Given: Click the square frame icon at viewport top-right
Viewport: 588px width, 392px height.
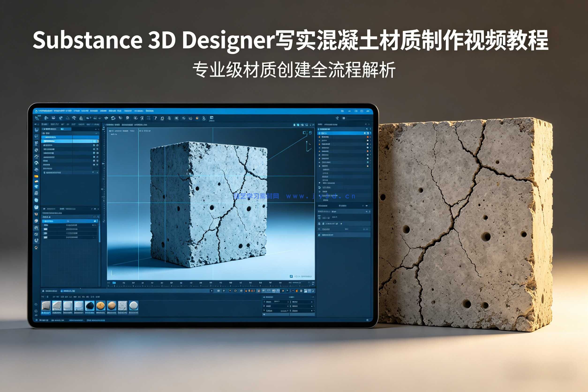Looking at the screenshot, I should click(305, 133).
